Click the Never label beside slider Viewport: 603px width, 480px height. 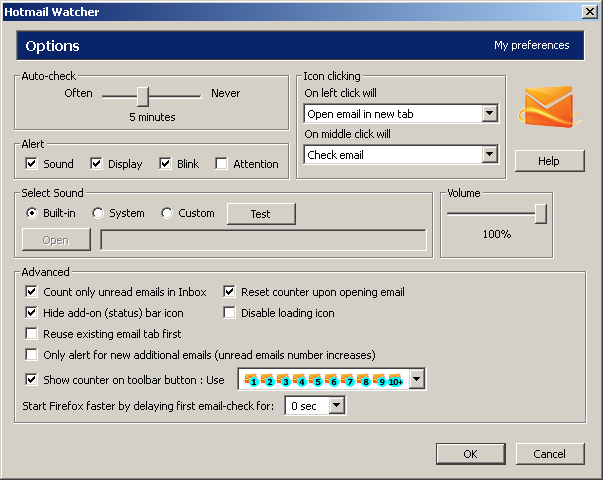pyautogui.click(x=225, y=93)
